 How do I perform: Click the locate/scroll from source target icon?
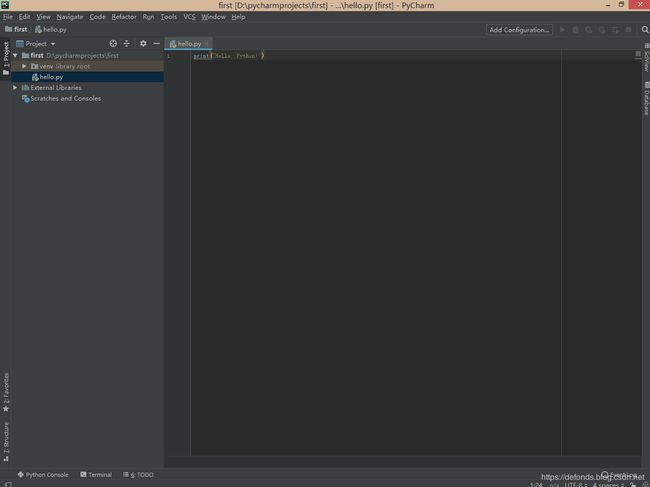click(113, 44)
